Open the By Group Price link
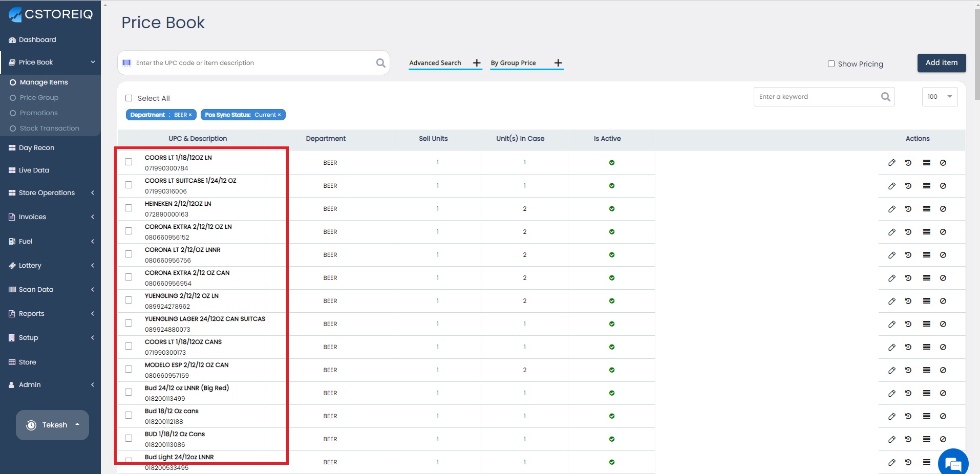This screenshot has height=474, width=980. point(513,63)
